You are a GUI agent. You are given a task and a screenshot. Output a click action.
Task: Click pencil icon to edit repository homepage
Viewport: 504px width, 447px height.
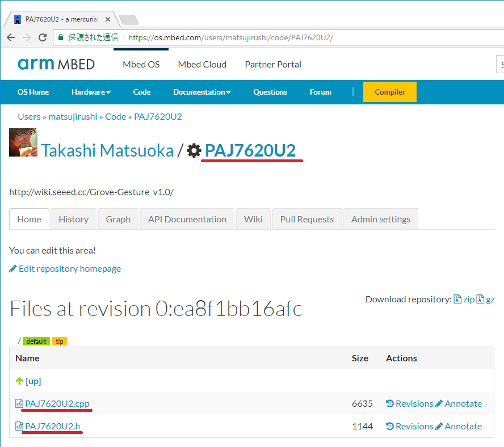12,268
